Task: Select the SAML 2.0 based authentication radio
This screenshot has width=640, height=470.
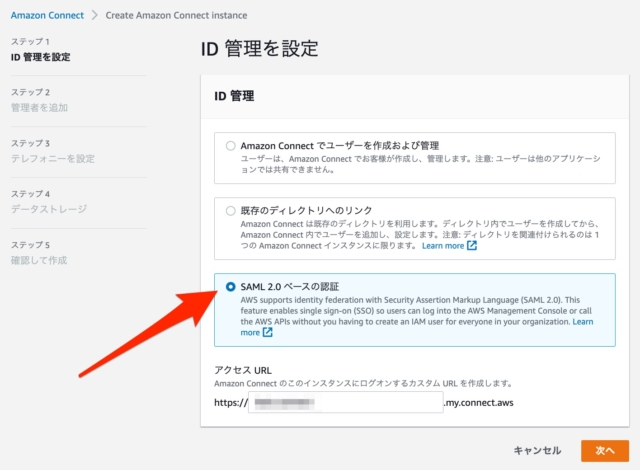Action: coord(231,287)
